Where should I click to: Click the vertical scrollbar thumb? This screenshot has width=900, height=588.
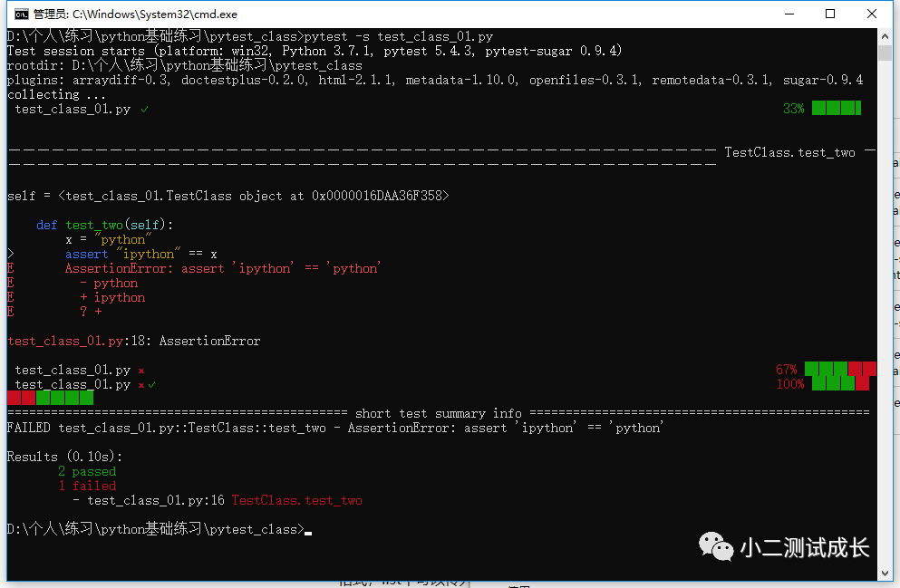click(x=885, y=53)
